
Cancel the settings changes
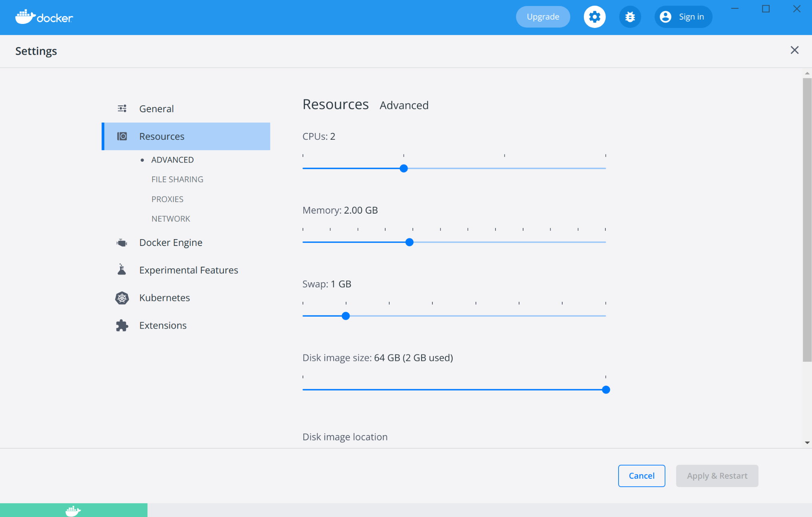click(x=641, y=475)
